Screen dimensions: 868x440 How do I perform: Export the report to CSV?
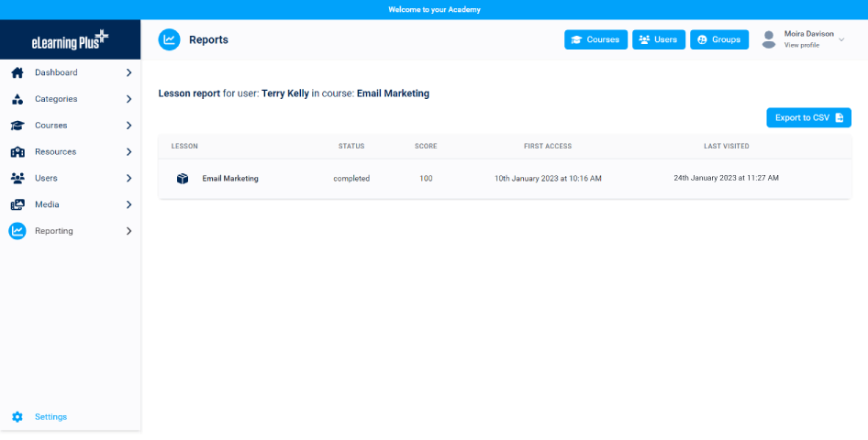[808, 118]
